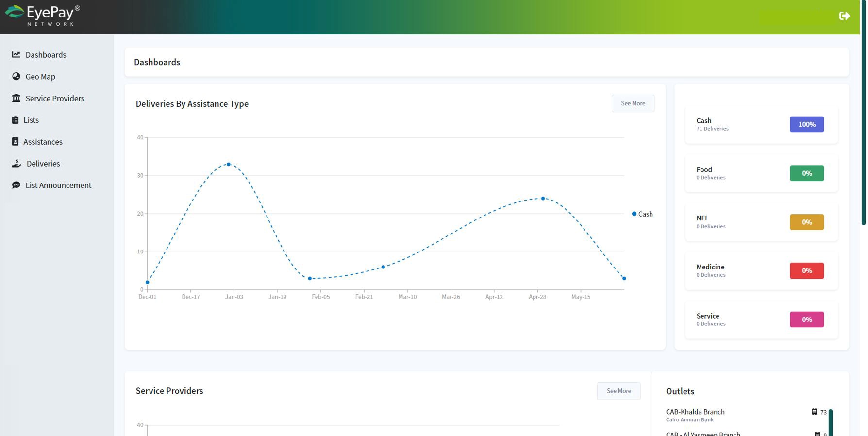This screenshot has height=436, width=868.
Task: Click the chart data point near Jan-03 peak
Action: pyautogui.click(x=229, y=164)
